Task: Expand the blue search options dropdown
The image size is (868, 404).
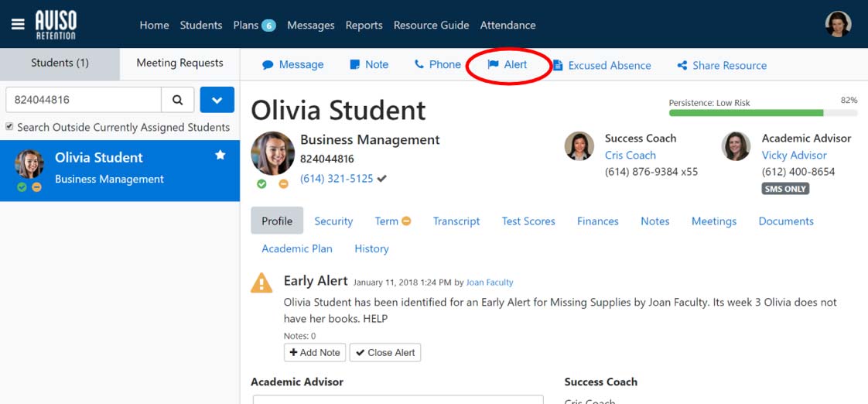Action: [217, 100]
